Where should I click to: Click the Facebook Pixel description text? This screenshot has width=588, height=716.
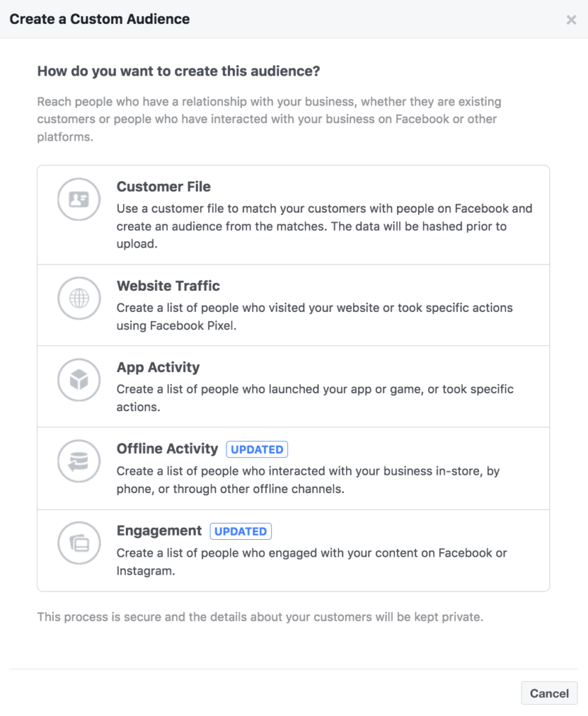(x=314, y=317)
